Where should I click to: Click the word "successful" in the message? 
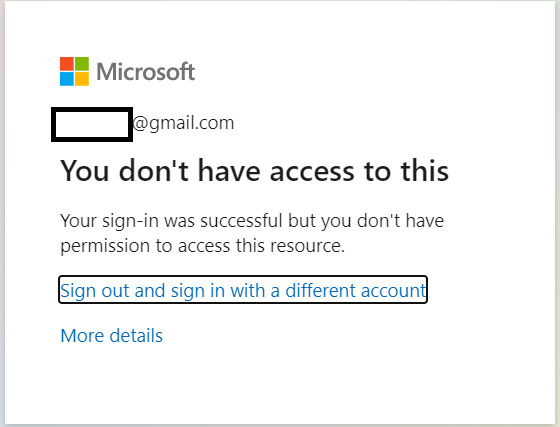coord(241,221)
